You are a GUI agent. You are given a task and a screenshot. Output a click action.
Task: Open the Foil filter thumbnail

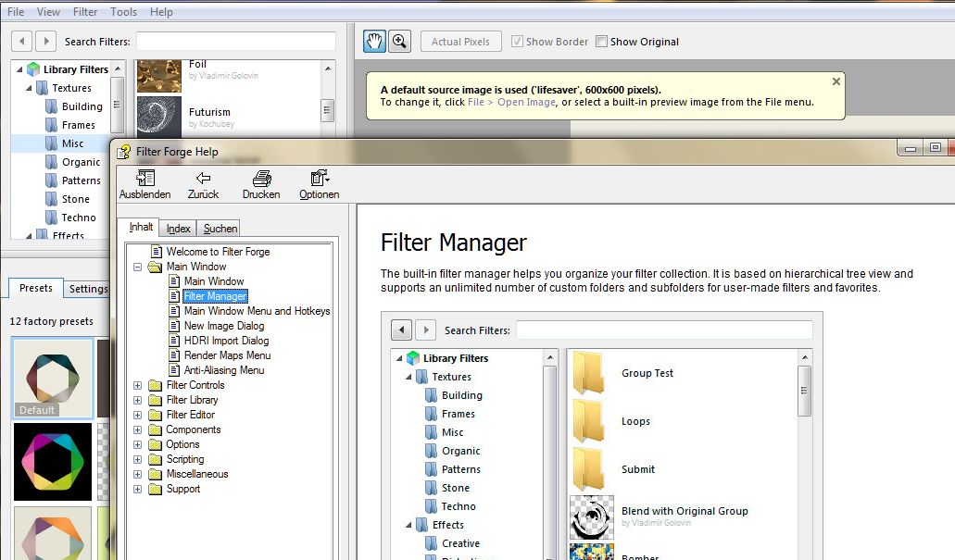click(x=159, y=76)
